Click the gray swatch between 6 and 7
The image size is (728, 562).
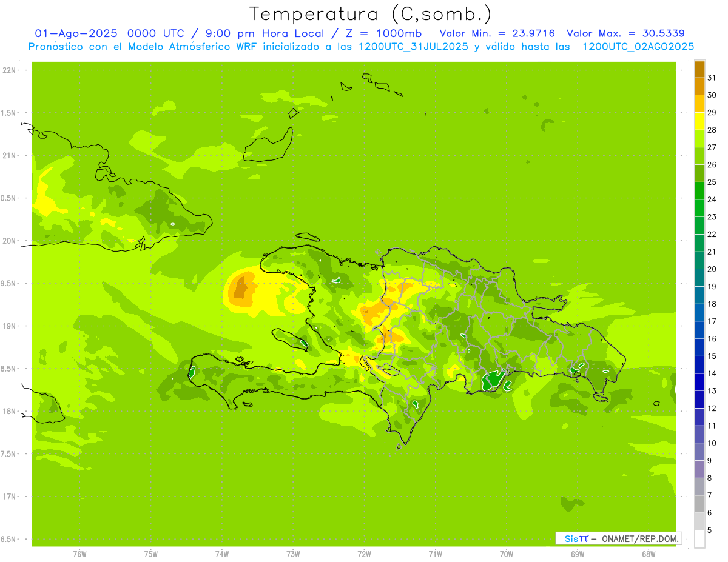coord(699,504)
